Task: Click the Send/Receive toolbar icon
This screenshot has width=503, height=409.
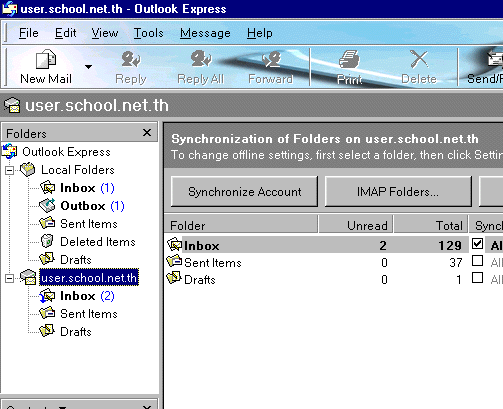Action: 494,59
